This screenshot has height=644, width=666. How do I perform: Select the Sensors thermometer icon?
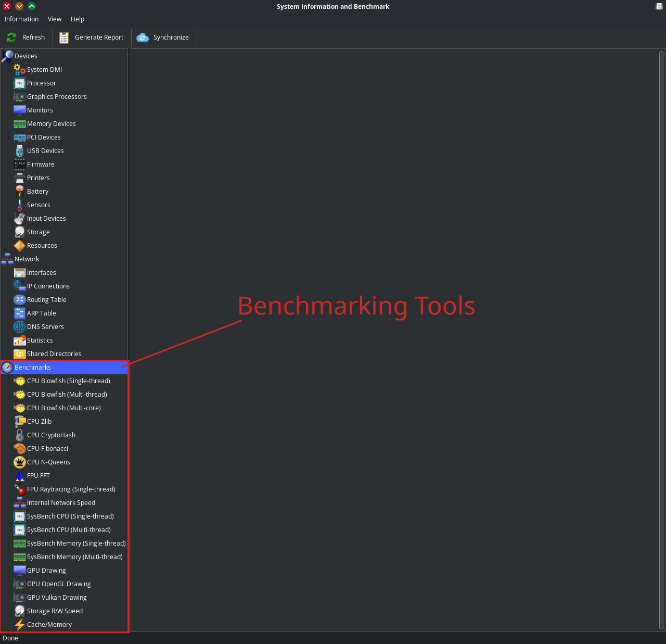coord(20,205)
